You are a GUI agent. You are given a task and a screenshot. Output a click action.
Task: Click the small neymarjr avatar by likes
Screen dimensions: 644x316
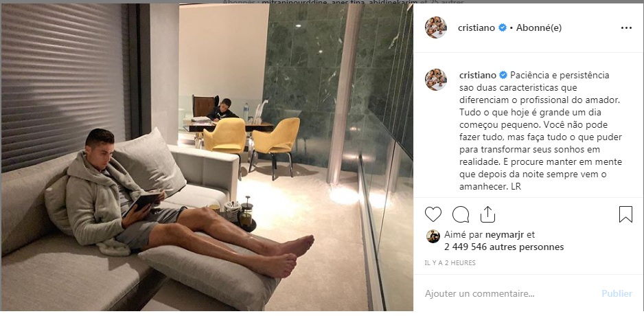pos(433,236)
